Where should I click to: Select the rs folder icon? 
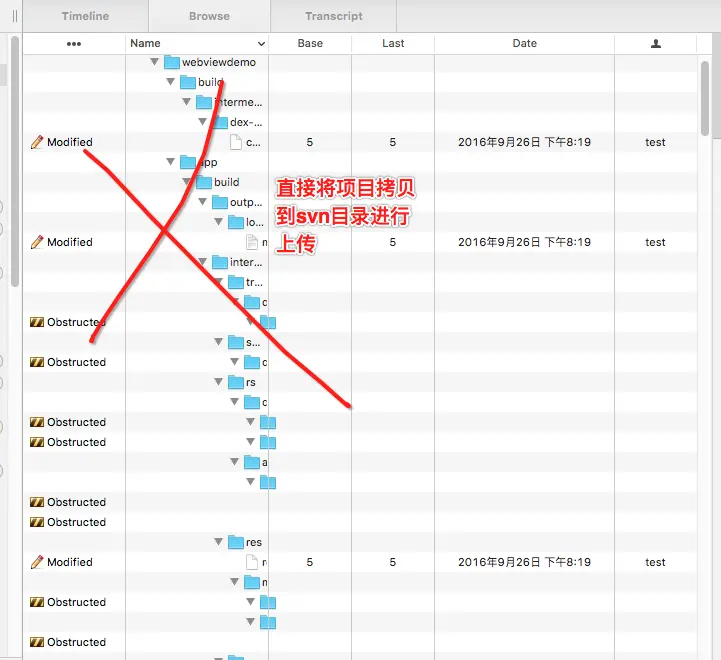point(236,382)
